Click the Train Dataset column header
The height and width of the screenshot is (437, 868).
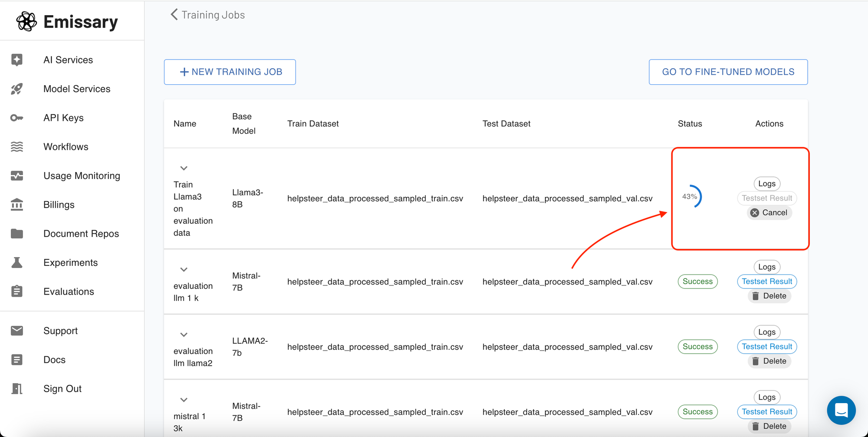313,124
